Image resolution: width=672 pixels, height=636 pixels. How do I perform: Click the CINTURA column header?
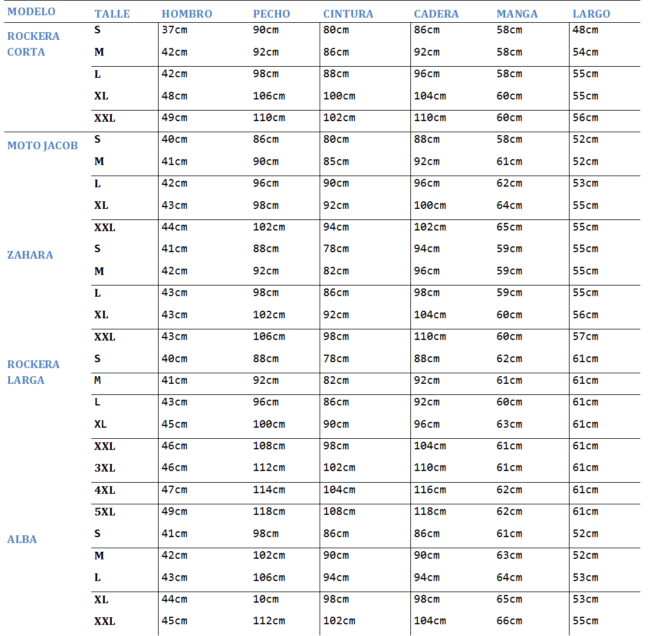point(348,14)
